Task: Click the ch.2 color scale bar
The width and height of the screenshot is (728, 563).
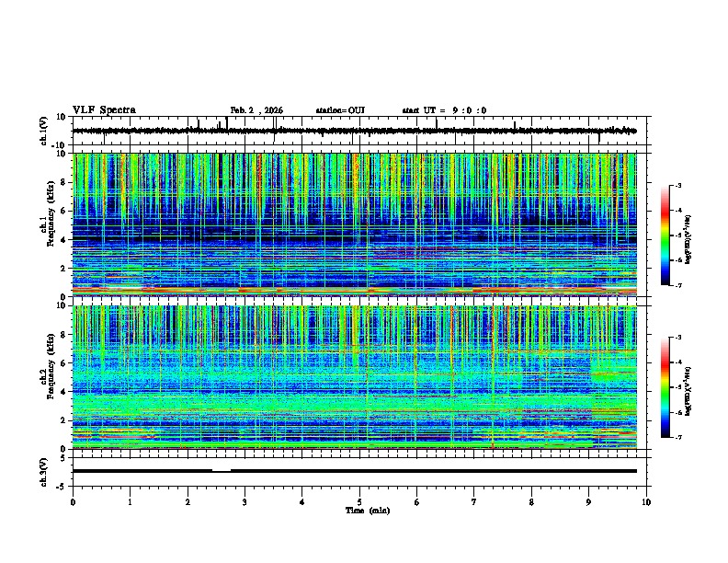Action: 665,387
